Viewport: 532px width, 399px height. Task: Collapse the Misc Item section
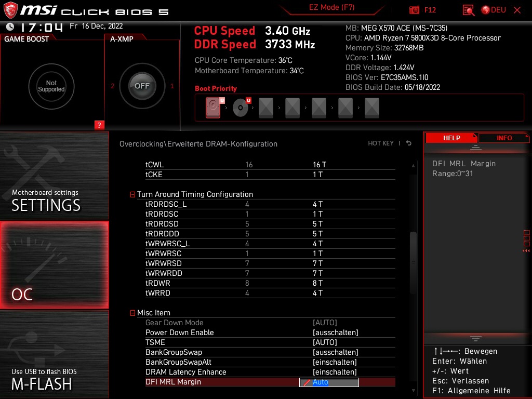coord(132,313)
